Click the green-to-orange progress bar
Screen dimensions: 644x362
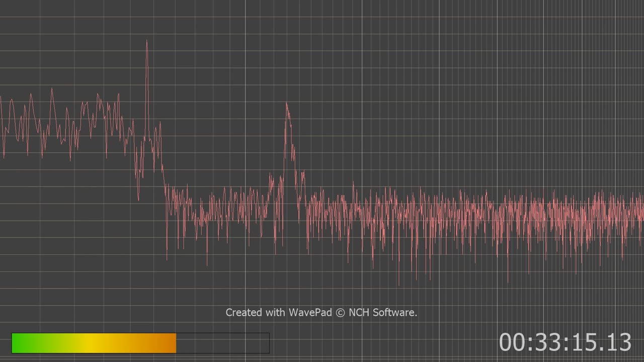140,343
